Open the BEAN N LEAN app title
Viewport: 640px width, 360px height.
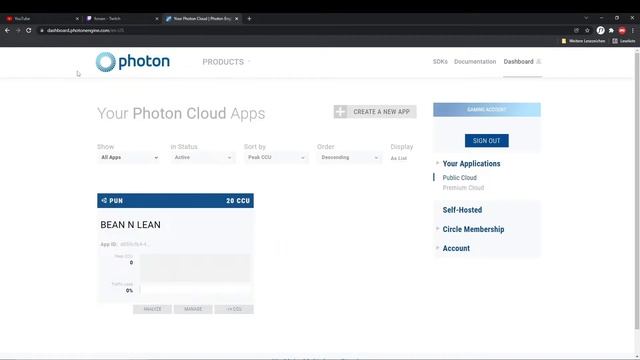(x=131, y=225)
